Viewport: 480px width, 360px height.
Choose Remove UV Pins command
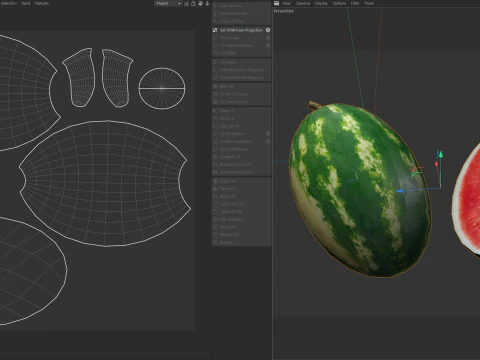click(241, 14)
